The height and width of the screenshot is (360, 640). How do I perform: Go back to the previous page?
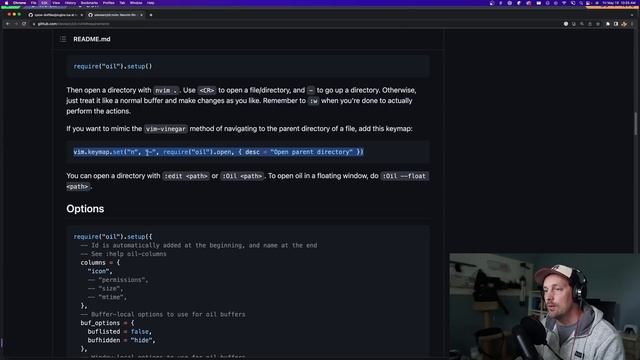pos(8,24)
